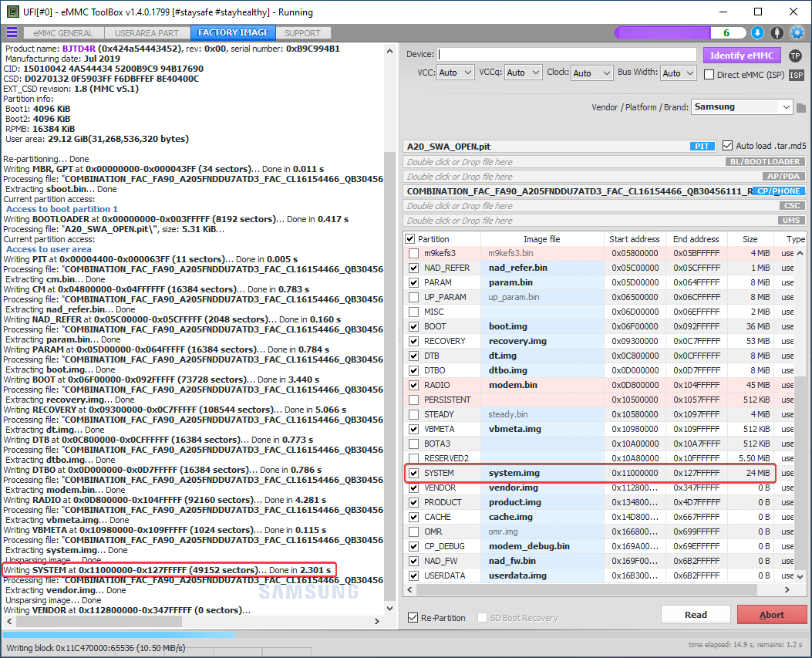Click the round TP test point icon

(x=796, y=56)
